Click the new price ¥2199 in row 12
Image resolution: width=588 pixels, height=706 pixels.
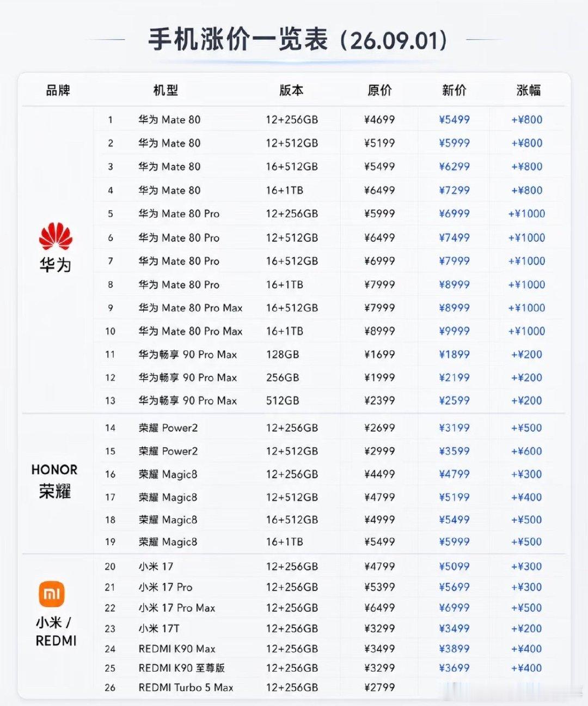tap(454, 378)
